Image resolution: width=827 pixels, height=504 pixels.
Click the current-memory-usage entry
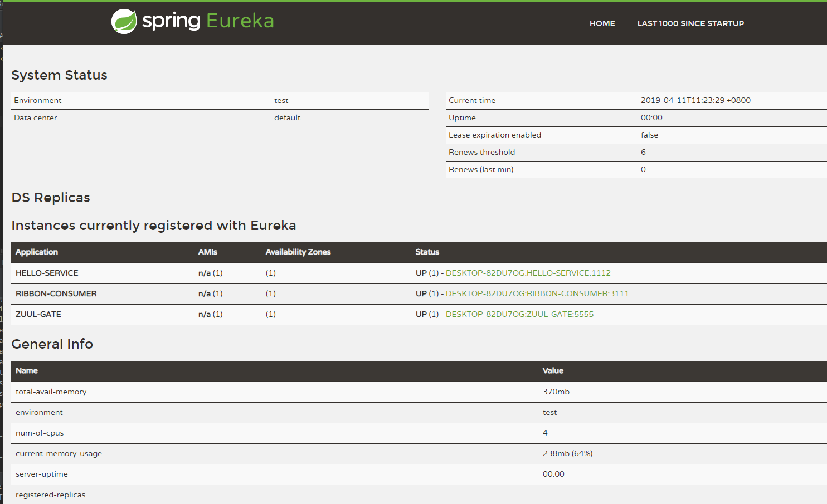click(x=58, y=453)
